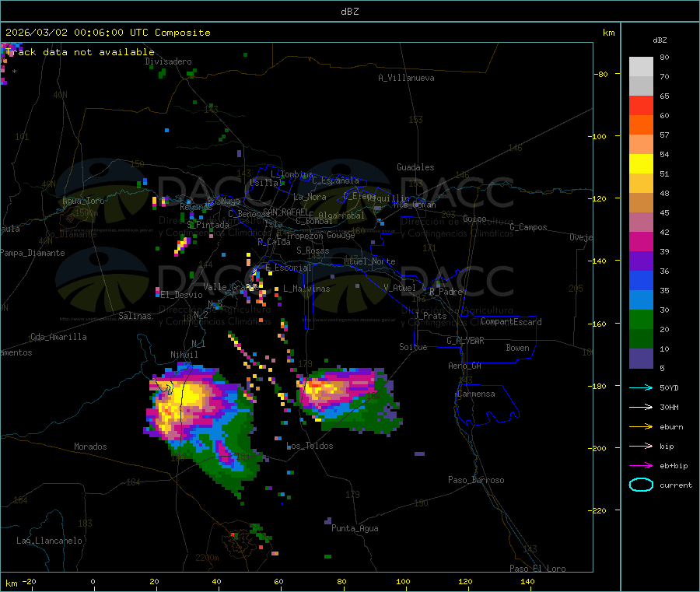Click the Paso_Barroso map label

tap(476, 480)
